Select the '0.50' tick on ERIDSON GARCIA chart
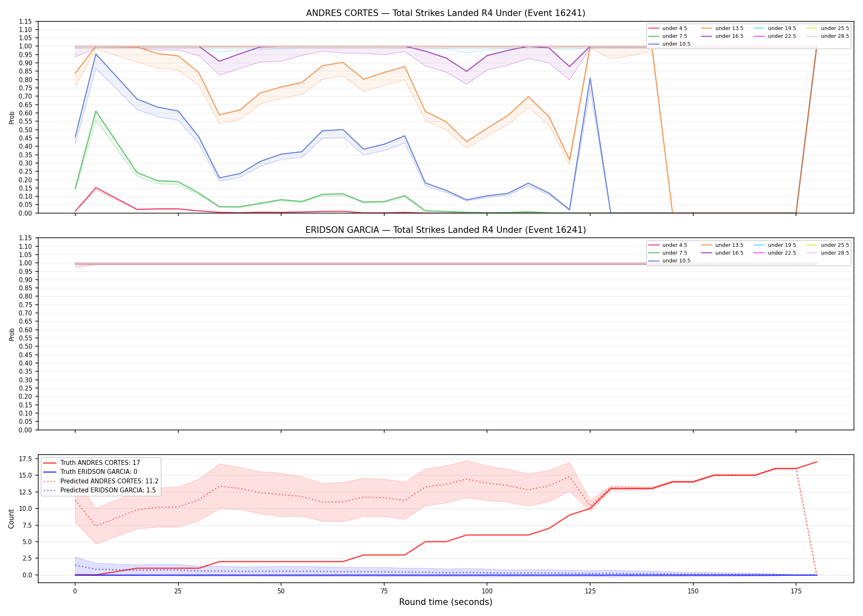The width and height of the screenshot is (863, 616). [x=25, y=346]
